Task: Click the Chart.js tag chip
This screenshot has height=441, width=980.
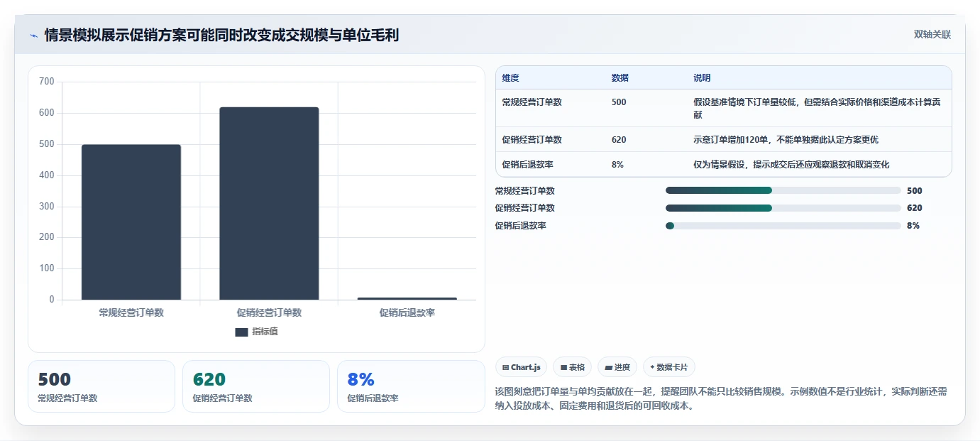Action: (521, 367)
